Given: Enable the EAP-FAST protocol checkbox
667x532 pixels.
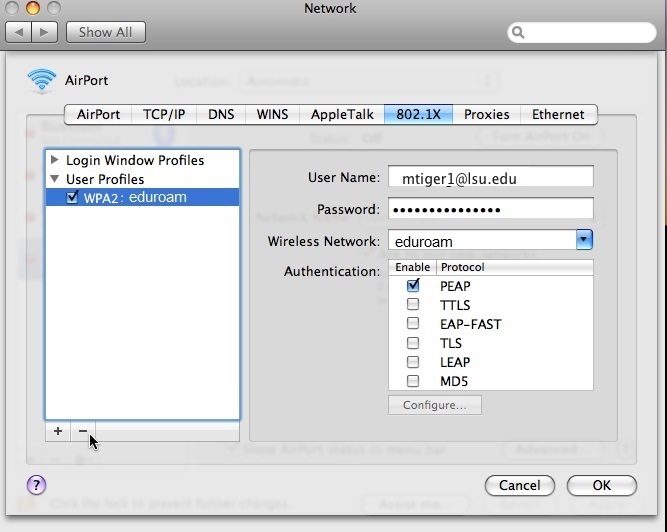Looking at the screenshot, I should [x=413, y=324].
